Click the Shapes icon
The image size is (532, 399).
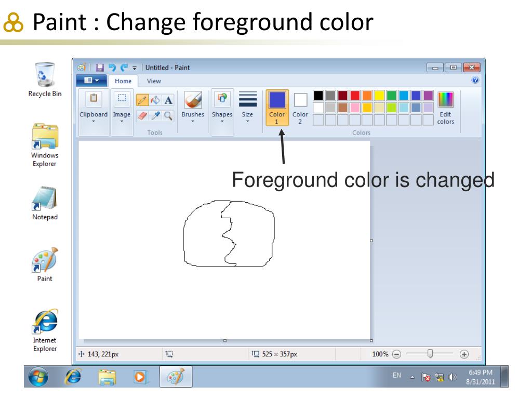click(x=222, y=98)
